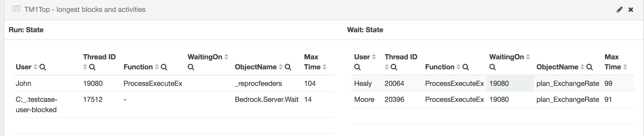Click the Moore row with thread 20396
Viewport: 644px width, 136px height.
point(493,99)
